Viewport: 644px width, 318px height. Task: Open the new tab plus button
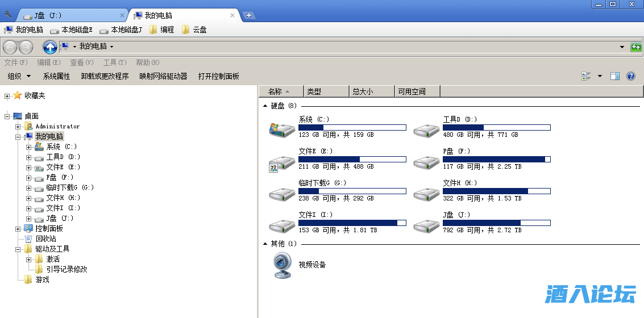point(248,15)
